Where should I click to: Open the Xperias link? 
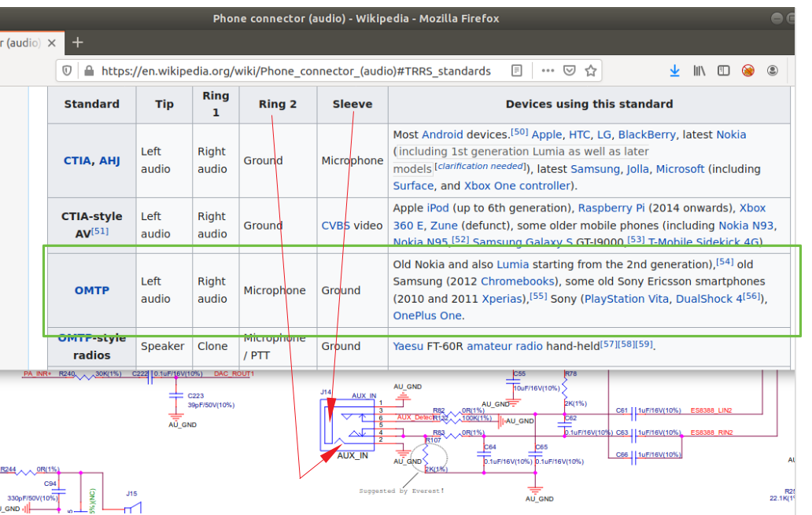502,299
